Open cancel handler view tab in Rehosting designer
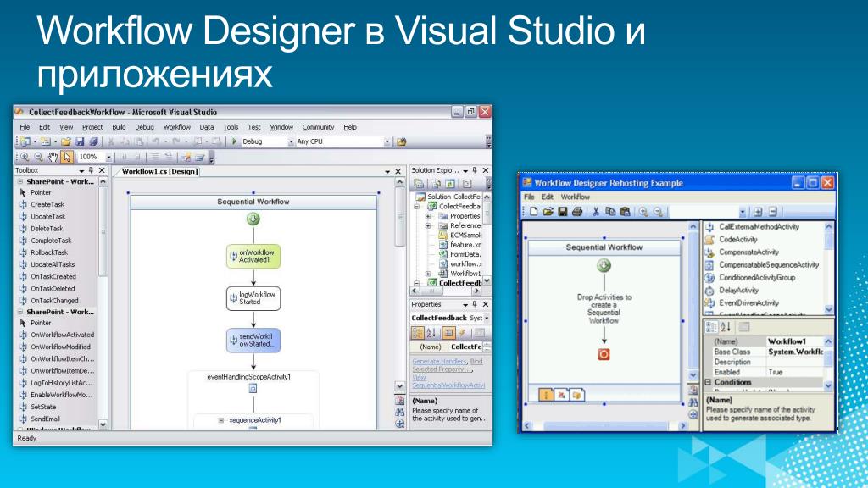The width and height of the screenshot is (868, 488). [561, 395]
